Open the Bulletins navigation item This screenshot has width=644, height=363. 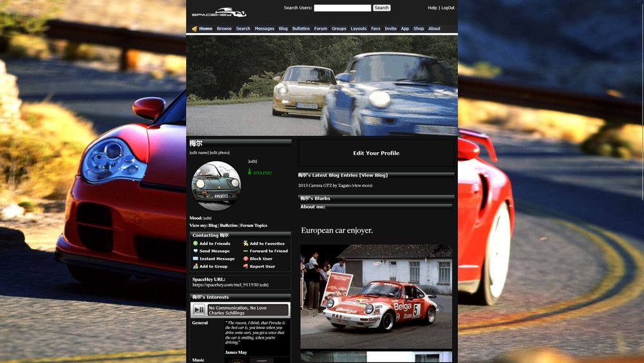click(x=301, y=29)
